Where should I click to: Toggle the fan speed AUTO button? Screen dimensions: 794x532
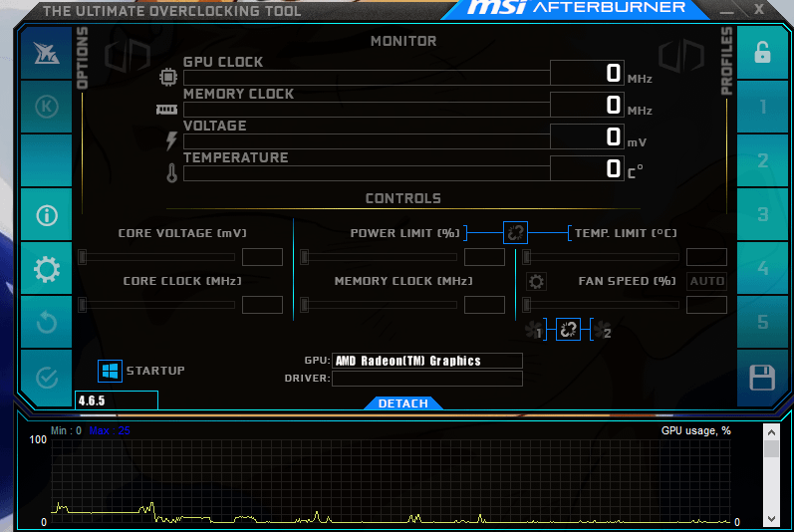coord(707,281)
